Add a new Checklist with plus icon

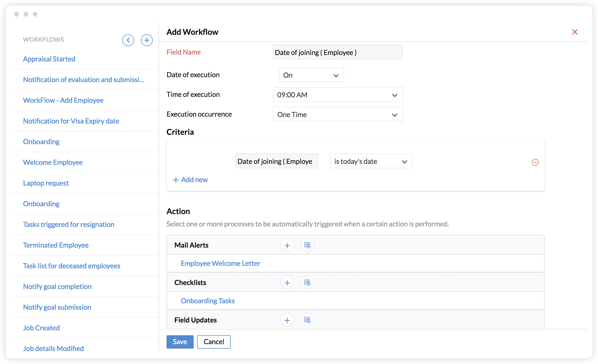pos(287,282)
